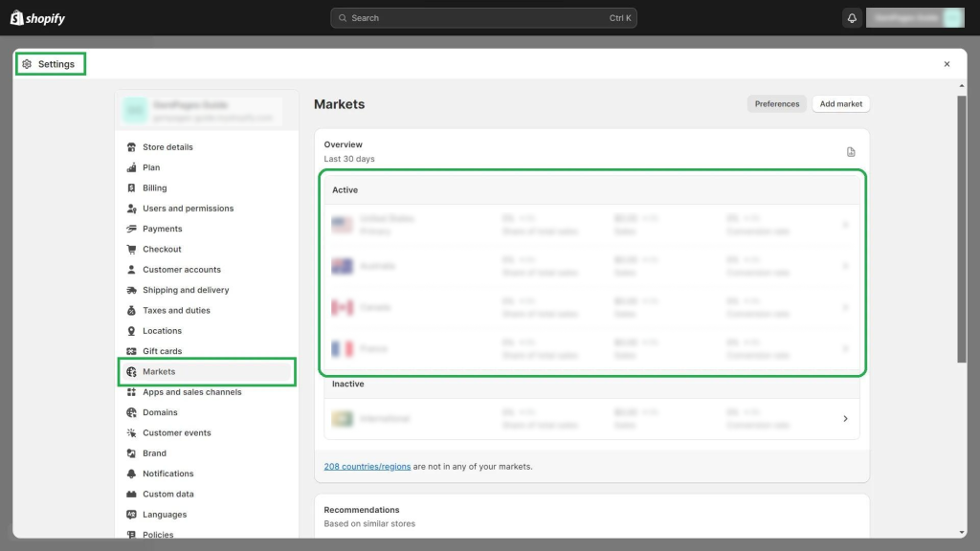Open the Locations pin icon
Image resolution: width=980 pixels, height=551 pixels.
[x=131, y=330]
